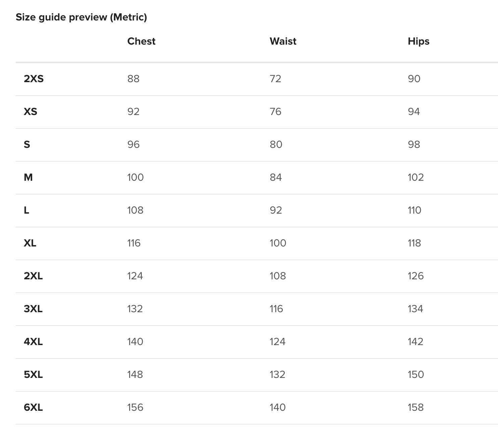Click the 3XL chest value 132
498x448 pixels.
pyautogui.click(x=135, y=309)
